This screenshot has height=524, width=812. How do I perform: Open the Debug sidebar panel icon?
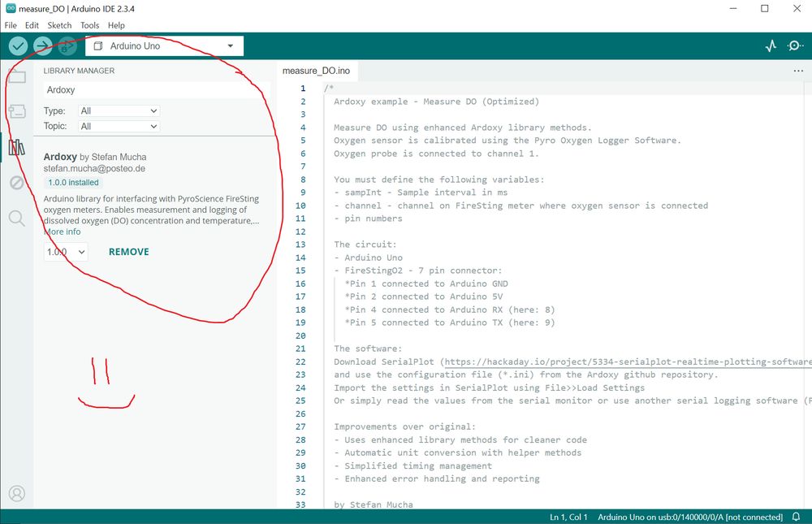pyautogui.click(x=16, y=183)
